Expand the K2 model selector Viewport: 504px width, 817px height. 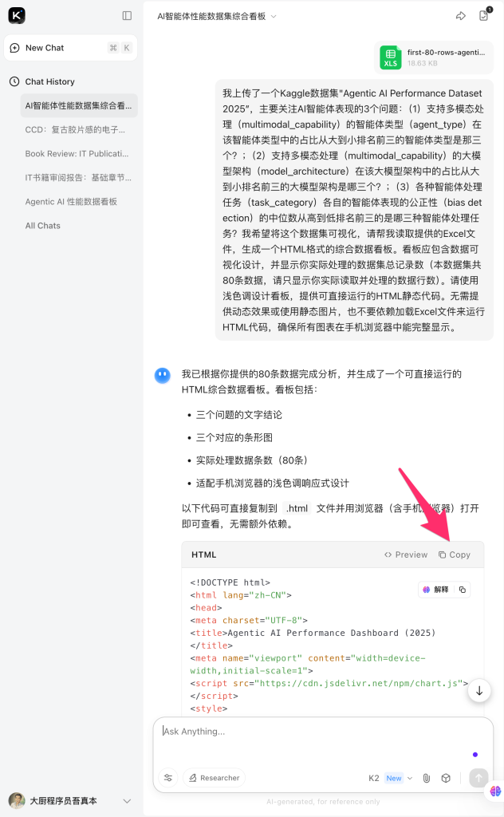click(x=390, y=778)
